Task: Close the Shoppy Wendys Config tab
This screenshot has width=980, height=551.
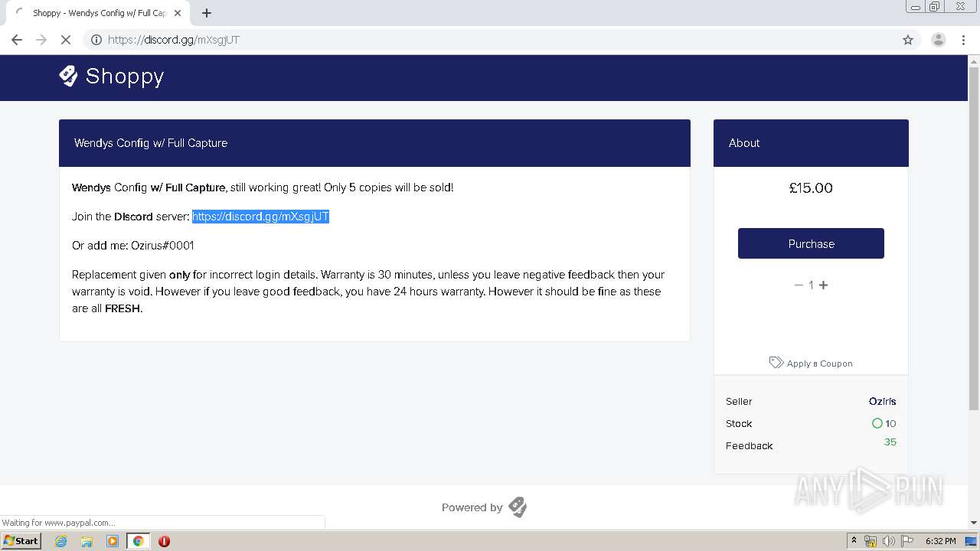Action: tap(178, 13)
